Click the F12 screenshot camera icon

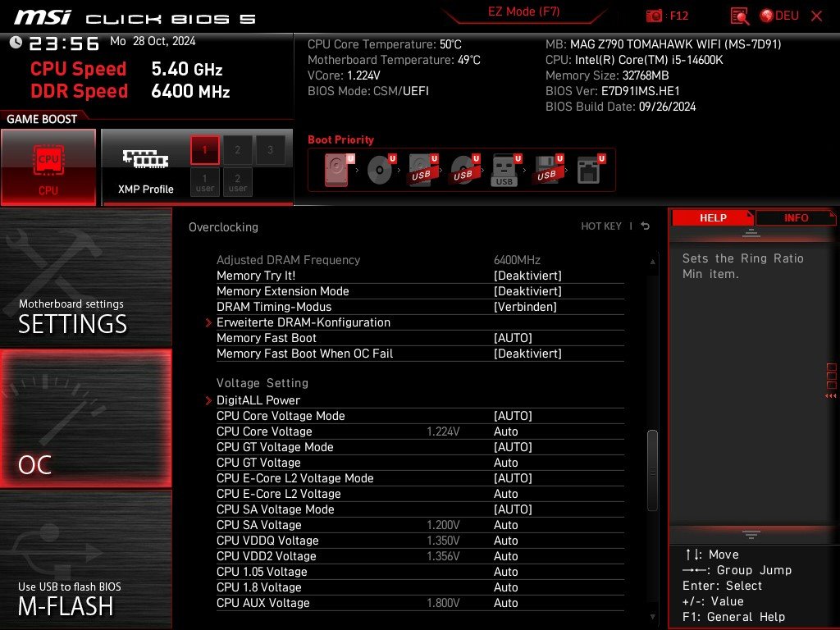point(654,16)
